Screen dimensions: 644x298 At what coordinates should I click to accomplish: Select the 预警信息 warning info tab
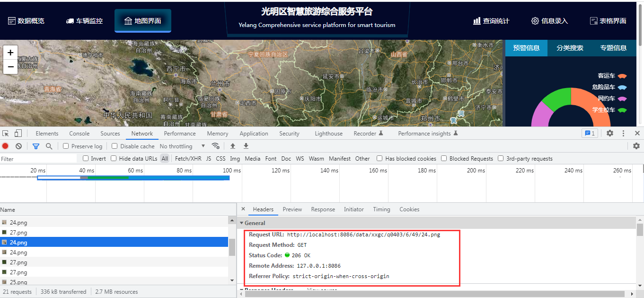[526, 48]
